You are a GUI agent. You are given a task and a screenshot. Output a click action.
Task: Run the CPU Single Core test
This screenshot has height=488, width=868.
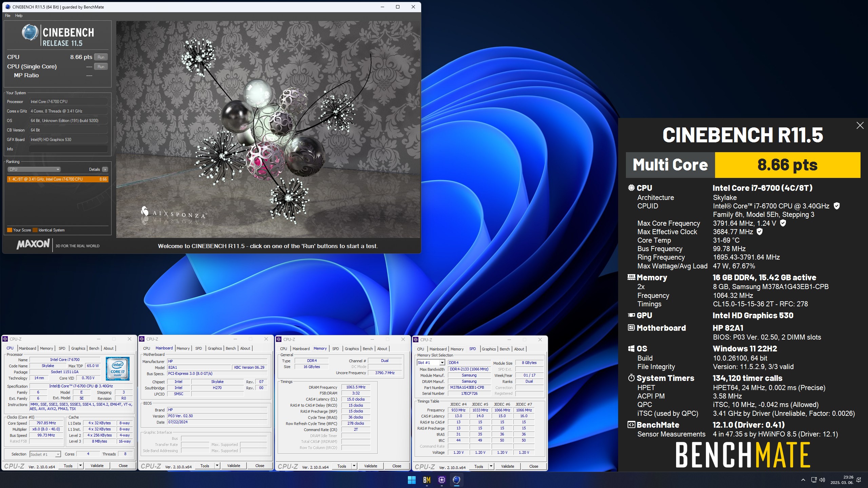[101, 66]
